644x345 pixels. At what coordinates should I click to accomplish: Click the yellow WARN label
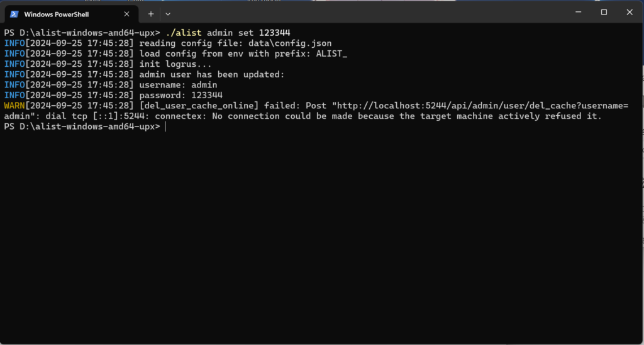click(14, 106)
